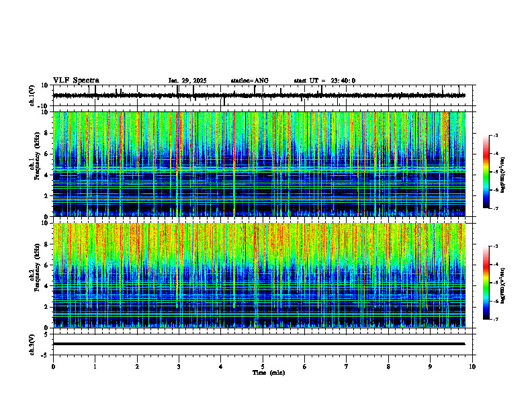Click the ch.2 spectrogram color scale bar

pos(486,283)
